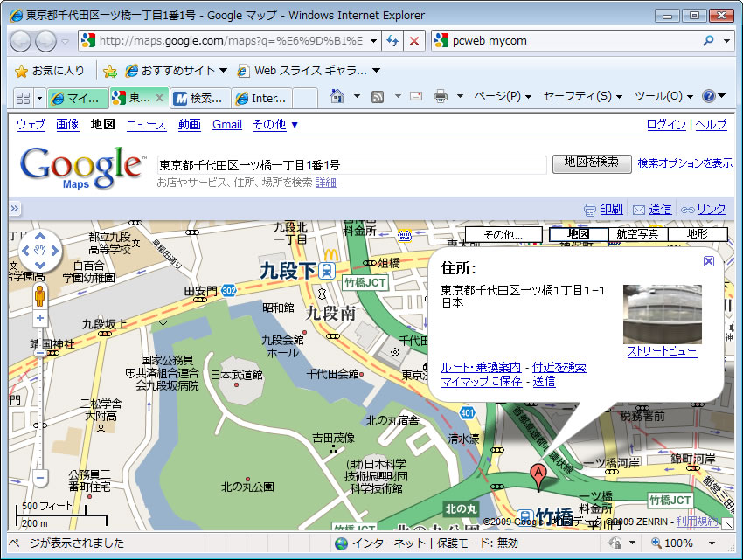Switch map to 地形 view
The image size is (743, 560).
coord(697,233)
